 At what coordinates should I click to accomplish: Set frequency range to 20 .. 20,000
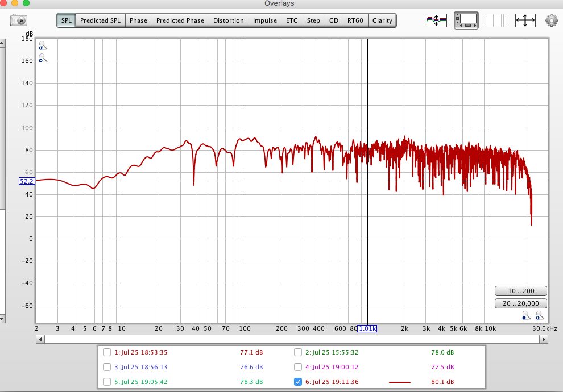[x=520, y=303]
